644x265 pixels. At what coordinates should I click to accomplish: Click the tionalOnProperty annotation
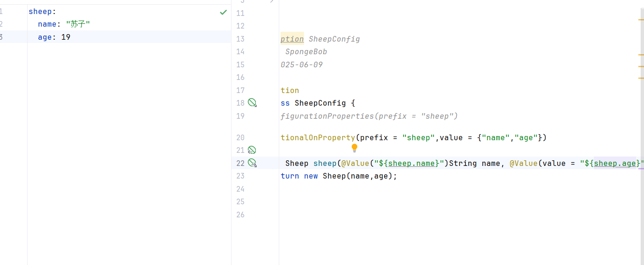[x=318, y=138]
